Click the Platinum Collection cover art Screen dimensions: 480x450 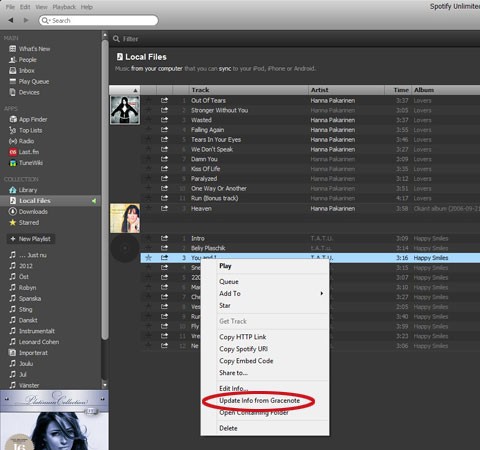tap(54, 420)
